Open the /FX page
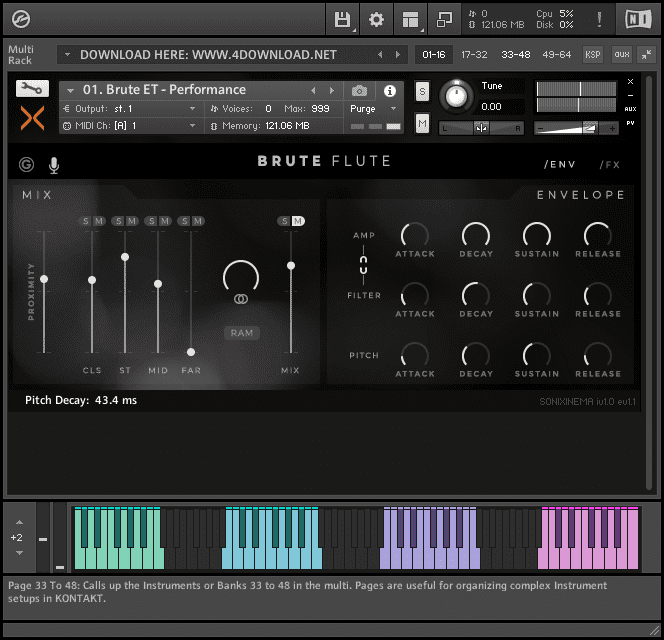The height and width of the screenshot is (640, 664). 610,165
